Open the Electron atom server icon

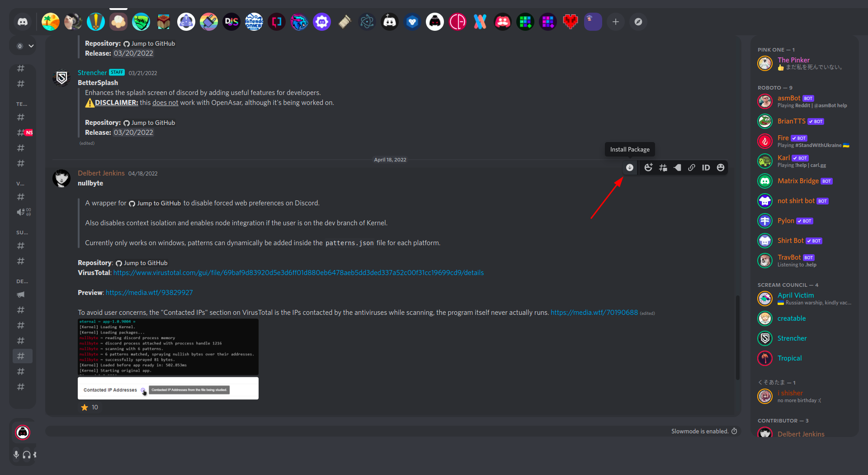(x=367, y=22)
